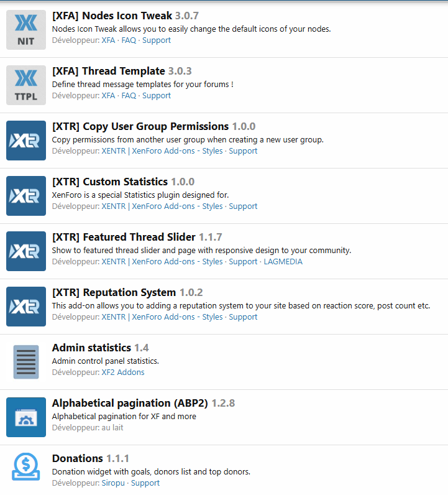
Task: Click 'Donation widget with goals' description
Action: (151, 471)
